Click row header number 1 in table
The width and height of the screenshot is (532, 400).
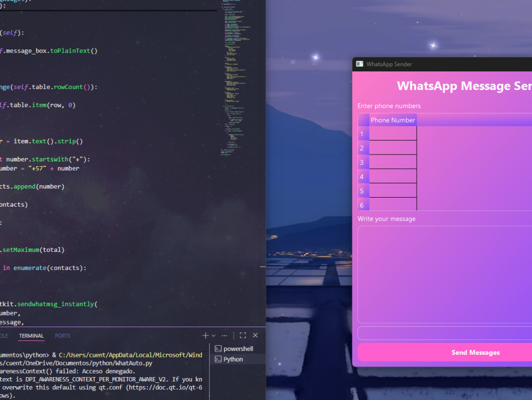(363, 134)
